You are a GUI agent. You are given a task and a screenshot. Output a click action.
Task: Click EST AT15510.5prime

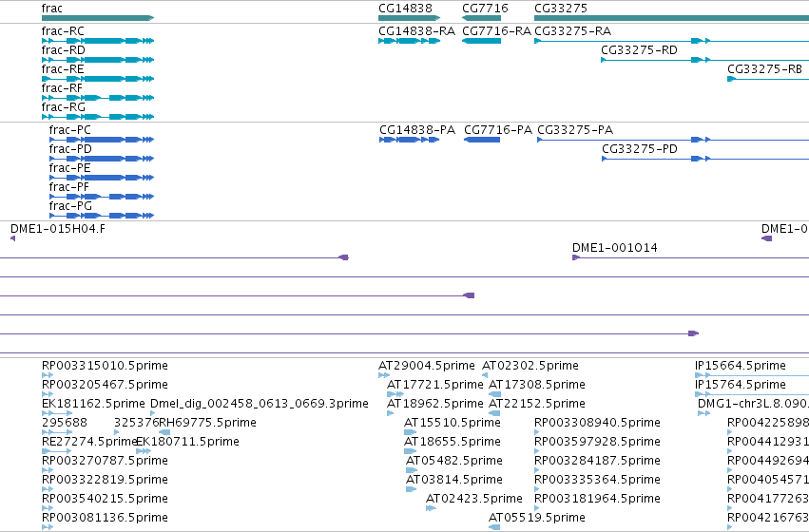tap(410, 432)
